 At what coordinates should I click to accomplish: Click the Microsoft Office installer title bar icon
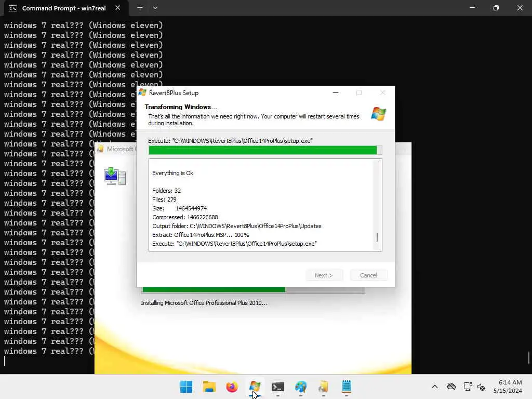(100, 149)
